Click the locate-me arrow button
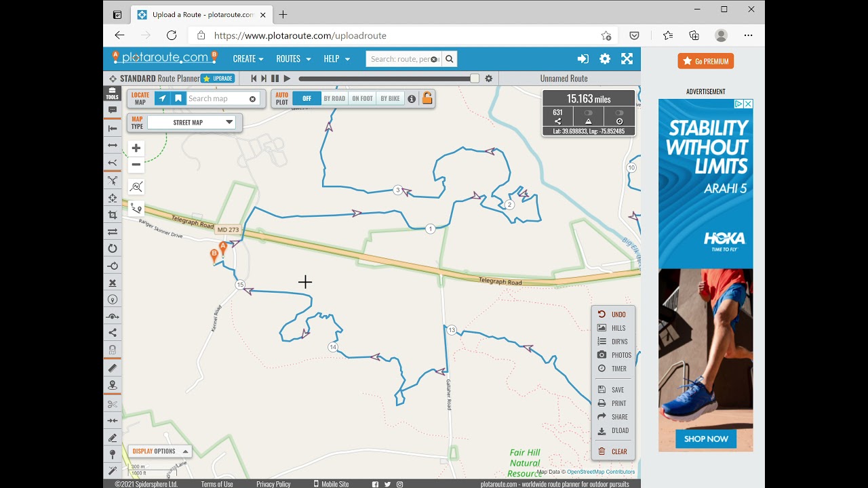 161,99
